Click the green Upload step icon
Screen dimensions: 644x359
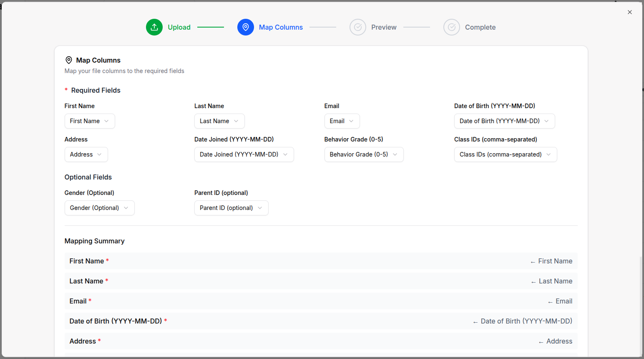click(x=154, y=27)
